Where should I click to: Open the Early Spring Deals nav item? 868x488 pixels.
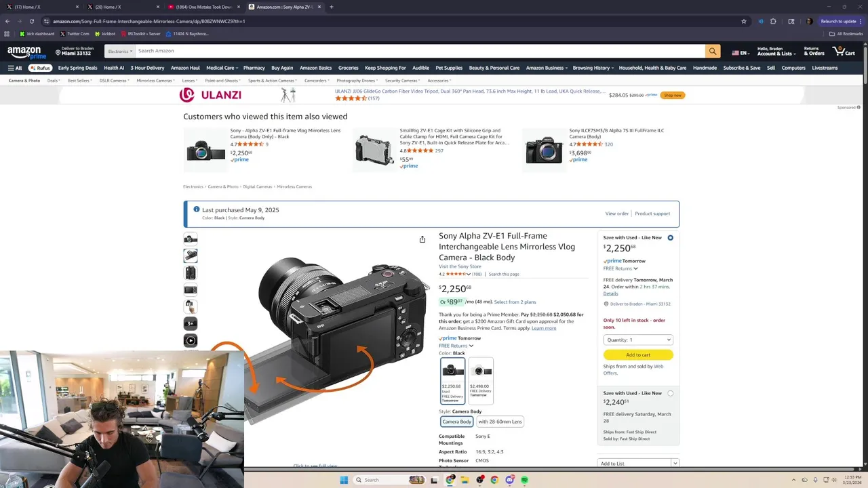[x=77, y=68]
